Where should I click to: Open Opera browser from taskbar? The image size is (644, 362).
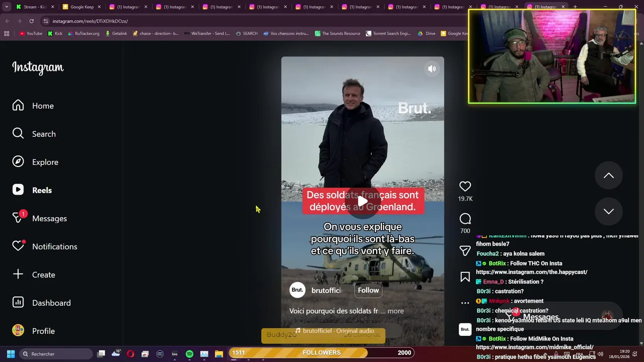click(x=130, y=354)
